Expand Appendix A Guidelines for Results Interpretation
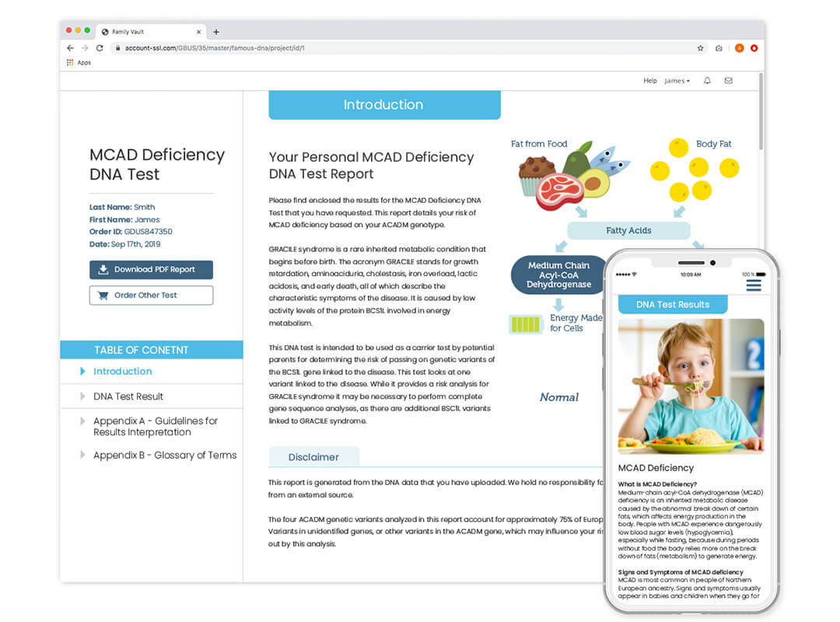Image resolution: width=840 pixels, height=622 pixels. coord(82,421)
